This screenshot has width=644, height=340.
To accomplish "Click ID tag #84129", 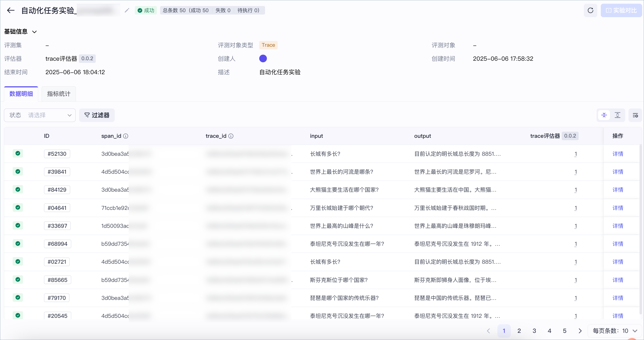I will (57, 190).
